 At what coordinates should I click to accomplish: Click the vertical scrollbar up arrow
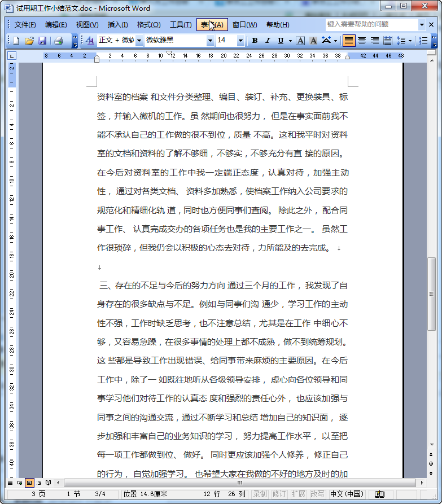pyautogui.click(x=432, y=60)
